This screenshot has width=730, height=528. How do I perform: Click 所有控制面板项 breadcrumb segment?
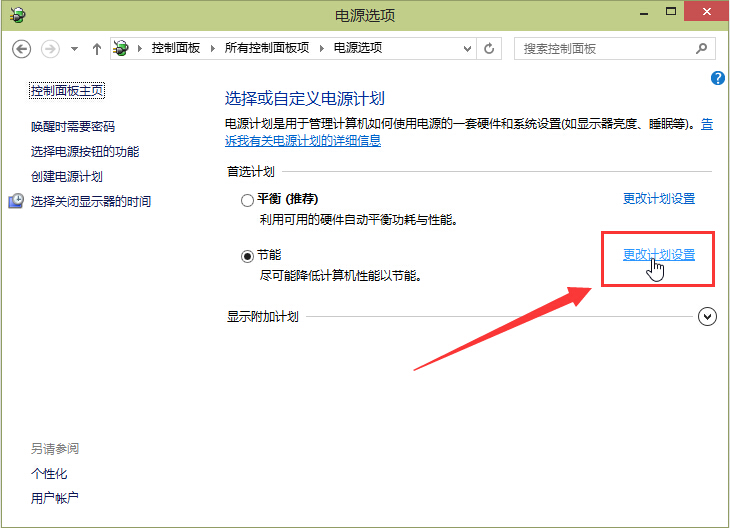point(267,48)
